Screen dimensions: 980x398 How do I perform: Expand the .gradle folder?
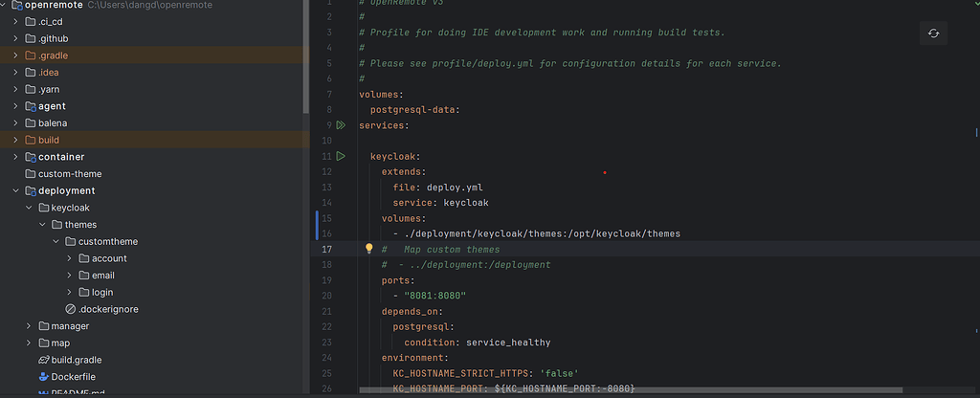click(15, 55)
